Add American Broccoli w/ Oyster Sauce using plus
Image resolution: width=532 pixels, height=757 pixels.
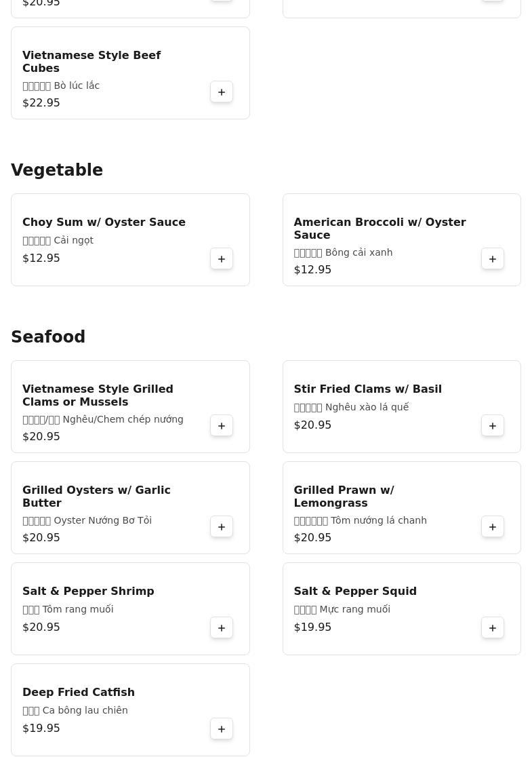(493, 259)
